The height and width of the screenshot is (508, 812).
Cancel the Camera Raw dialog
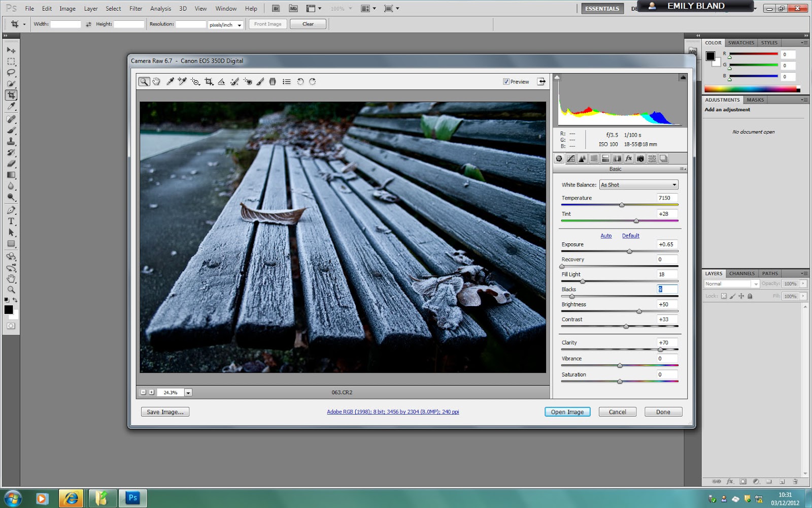coord(618,412)
